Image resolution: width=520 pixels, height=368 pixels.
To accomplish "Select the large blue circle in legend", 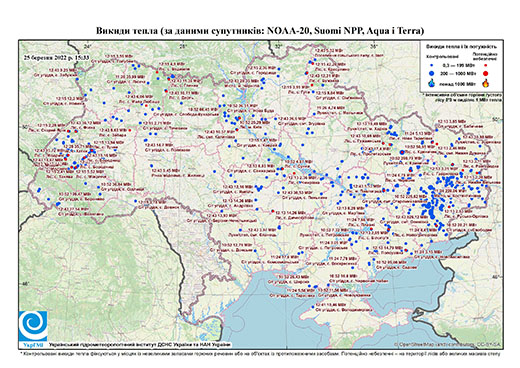I will tap(432, 73).
